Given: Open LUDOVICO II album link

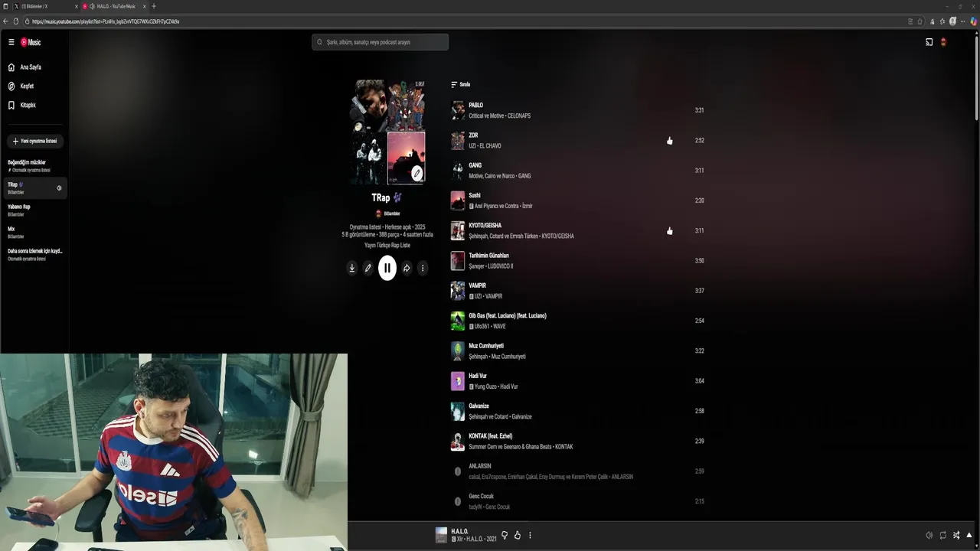Looking at the screenshot, I should [x=501, y=266].
